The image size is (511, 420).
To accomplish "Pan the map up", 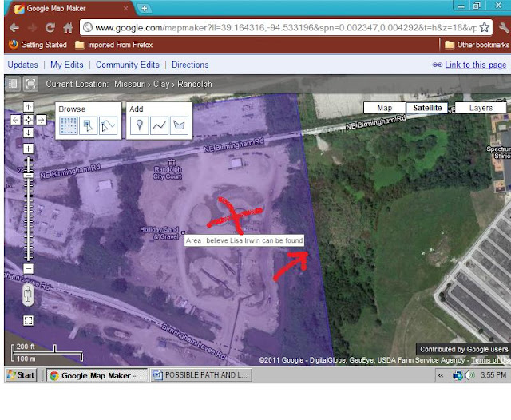I will (29, 107).
